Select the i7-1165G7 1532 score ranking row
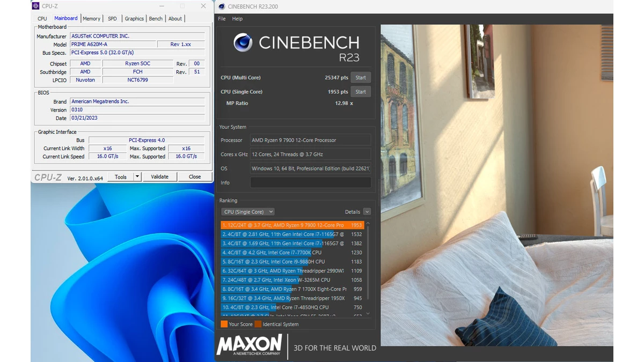Screen dimensions: 644x362 (292, 234)
